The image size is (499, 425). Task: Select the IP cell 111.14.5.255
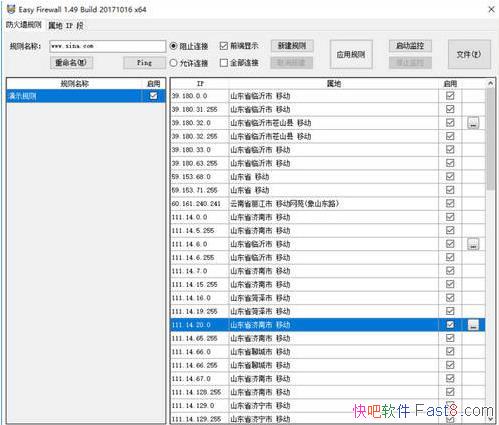tap(200, 230)
